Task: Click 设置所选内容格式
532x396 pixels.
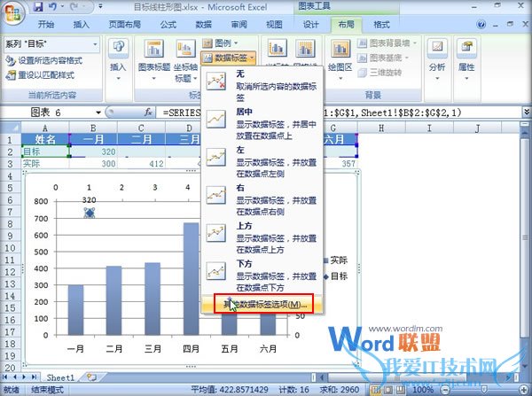Action: click(44, 61)
